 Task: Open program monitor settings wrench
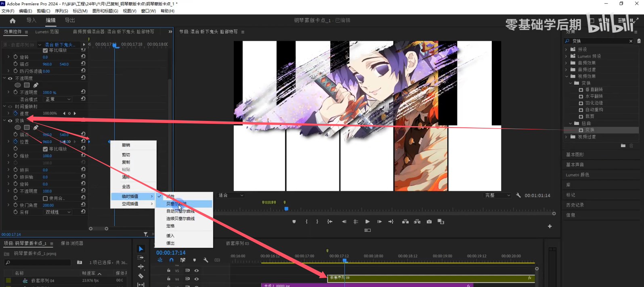[518, 195]
